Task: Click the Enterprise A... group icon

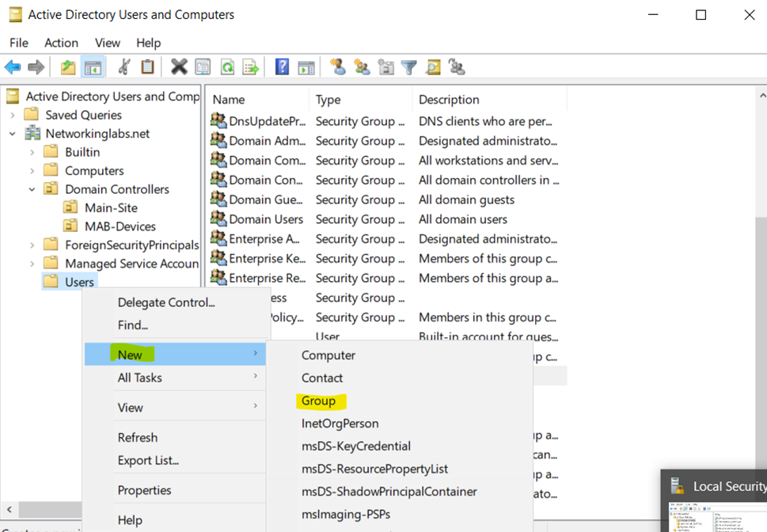Action: pyautogui.click(x=218, y=237)
